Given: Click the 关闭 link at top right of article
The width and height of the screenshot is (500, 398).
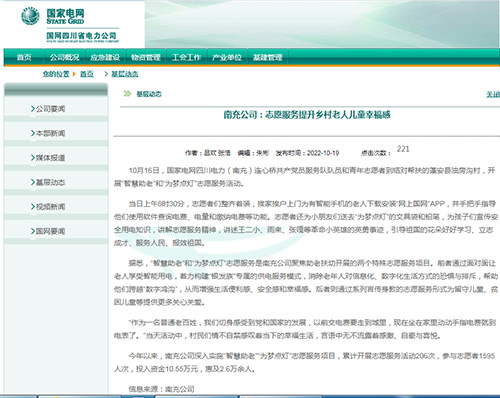Looking at the screenshot, I should 493,94.
